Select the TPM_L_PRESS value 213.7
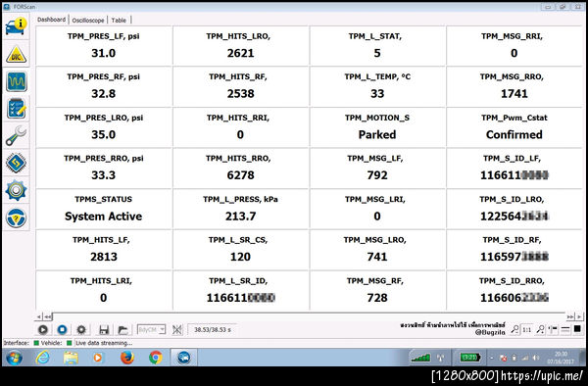 [x=240, y=217]
